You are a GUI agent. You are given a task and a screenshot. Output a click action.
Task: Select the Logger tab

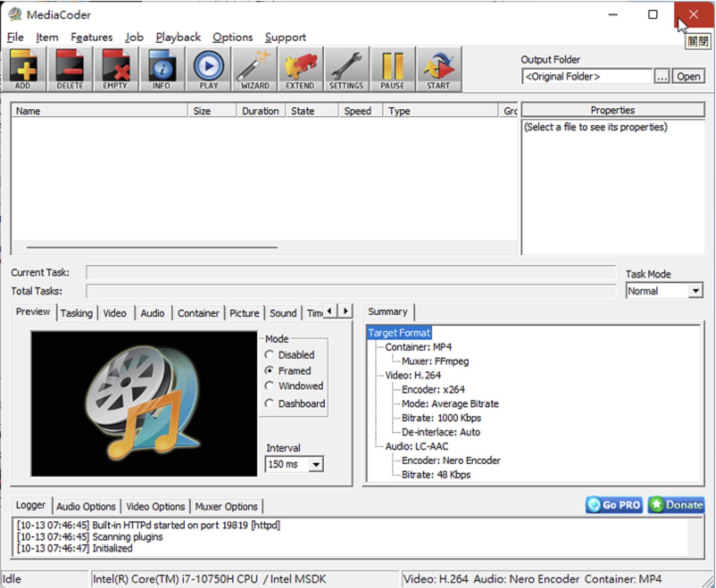coord(31,505)
